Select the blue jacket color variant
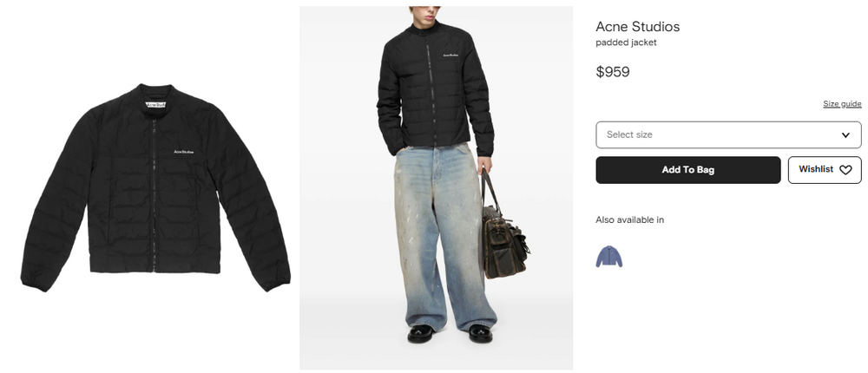The height and width of the screenshot is (373, 868). (609, 256)
